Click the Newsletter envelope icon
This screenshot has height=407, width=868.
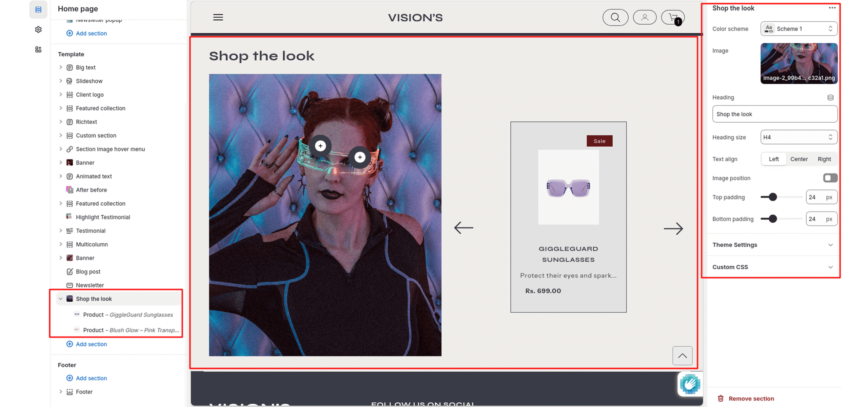tap(69, 285)
